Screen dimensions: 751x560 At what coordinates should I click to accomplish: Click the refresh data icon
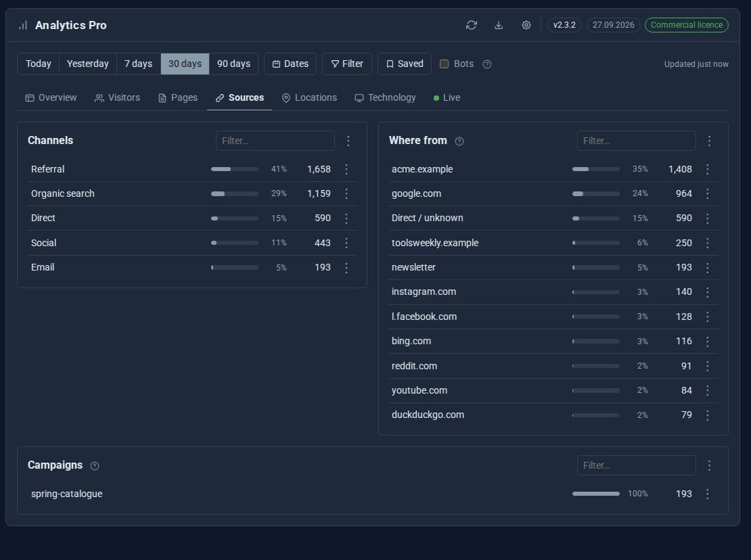pos(472,25)
